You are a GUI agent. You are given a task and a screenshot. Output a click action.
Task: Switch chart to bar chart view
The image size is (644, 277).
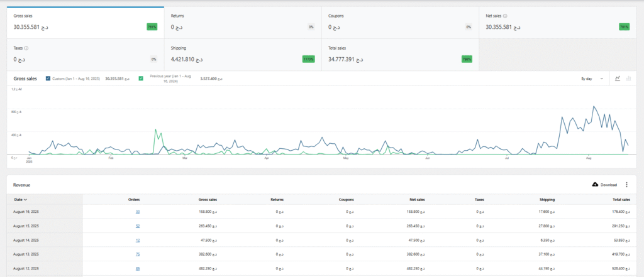pyautogui.click(x=628, y=79)
